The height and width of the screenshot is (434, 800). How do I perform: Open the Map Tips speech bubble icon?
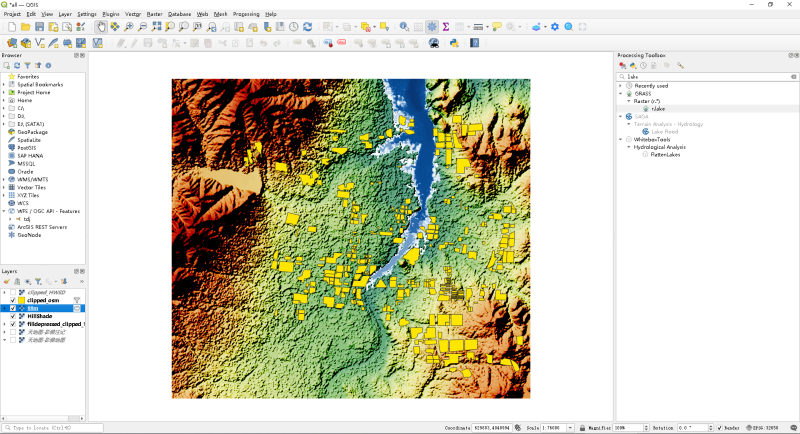pyautogui.click(x=497, y=27)
